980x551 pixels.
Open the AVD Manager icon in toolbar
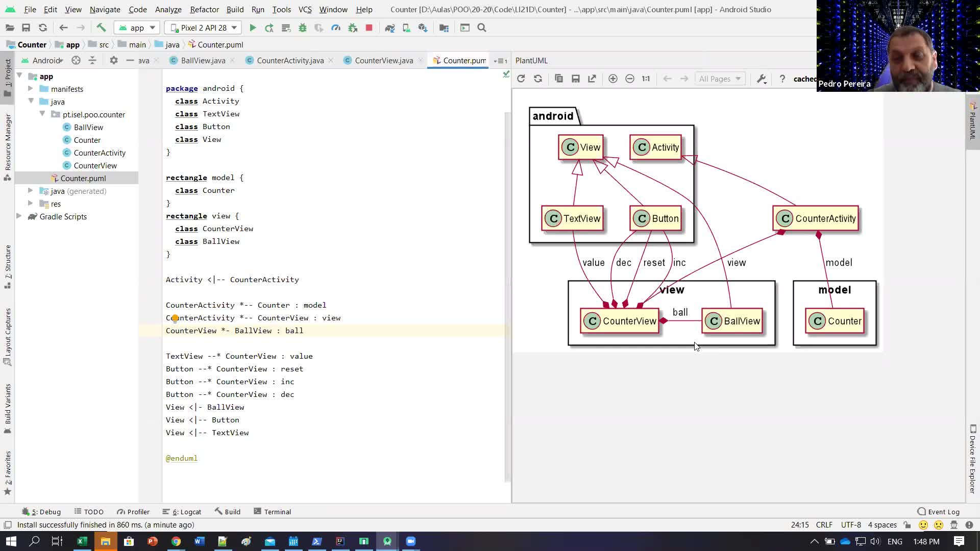click(406, 28)
